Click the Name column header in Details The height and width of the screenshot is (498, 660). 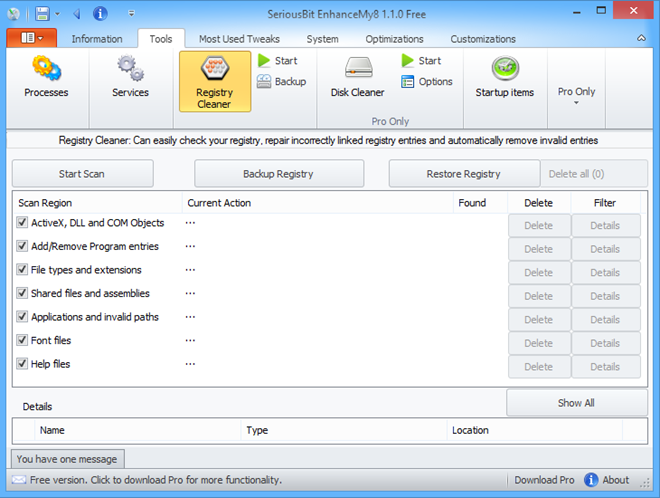click(x=138, y=430)
